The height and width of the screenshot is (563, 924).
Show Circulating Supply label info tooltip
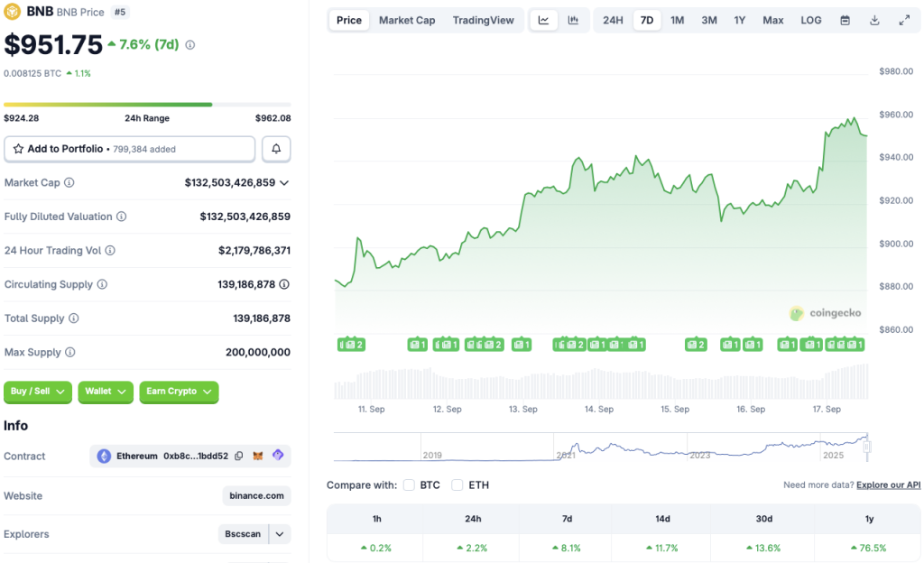[102, 284]
